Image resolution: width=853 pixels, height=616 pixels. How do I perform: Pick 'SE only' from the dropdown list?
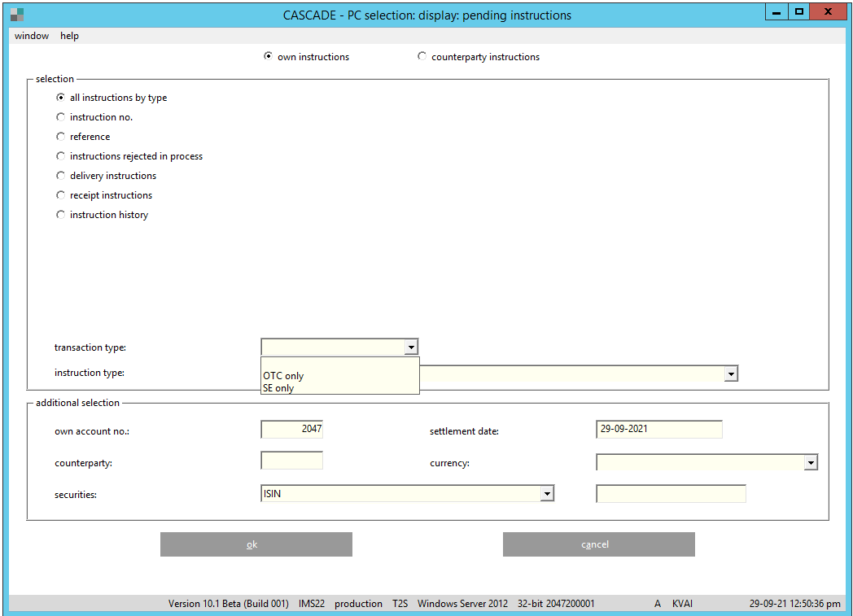tap(278, 388)
